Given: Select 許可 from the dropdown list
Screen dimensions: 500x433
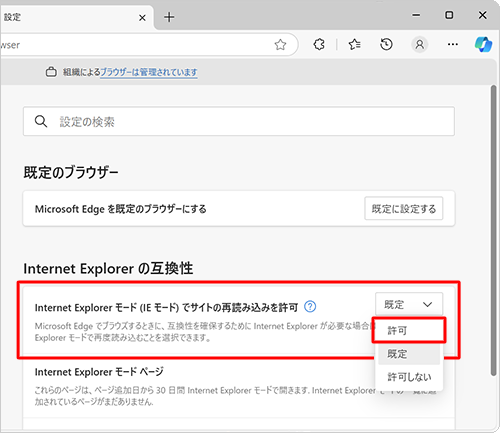Looking at the screenshot, I should pos(409,330).
